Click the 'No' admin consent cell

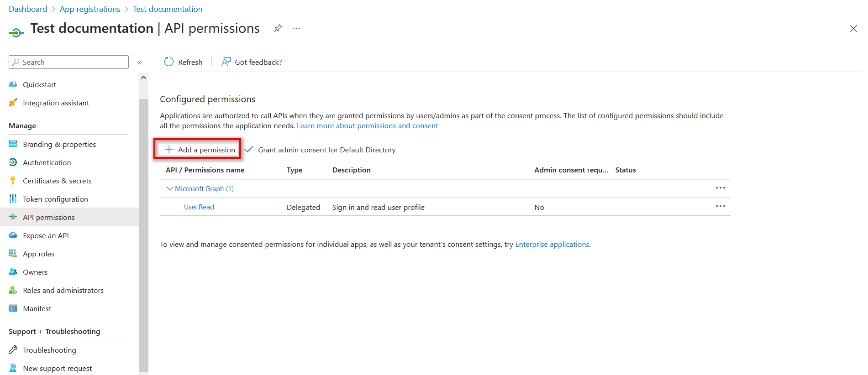[539, 207]
